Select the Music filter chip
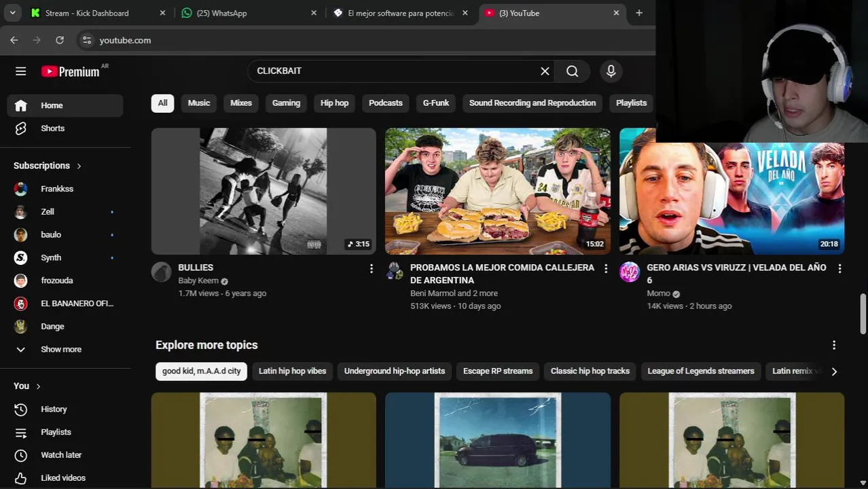 tap(199, 103)
